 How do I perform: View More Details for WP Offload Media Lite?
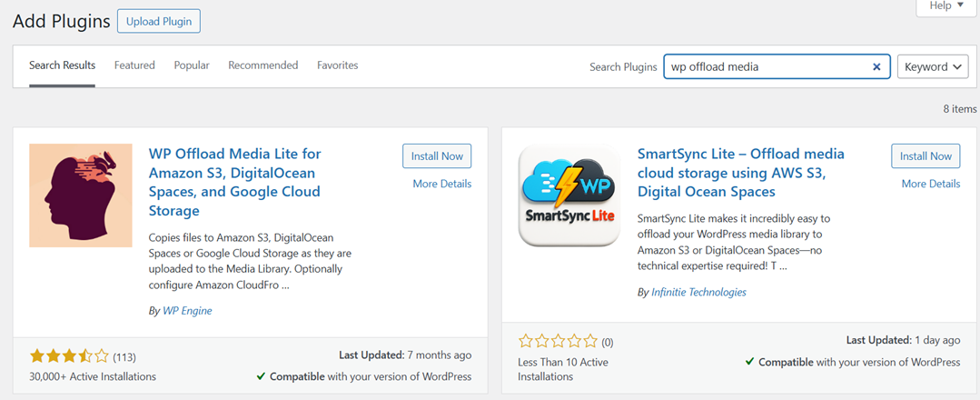441,184
